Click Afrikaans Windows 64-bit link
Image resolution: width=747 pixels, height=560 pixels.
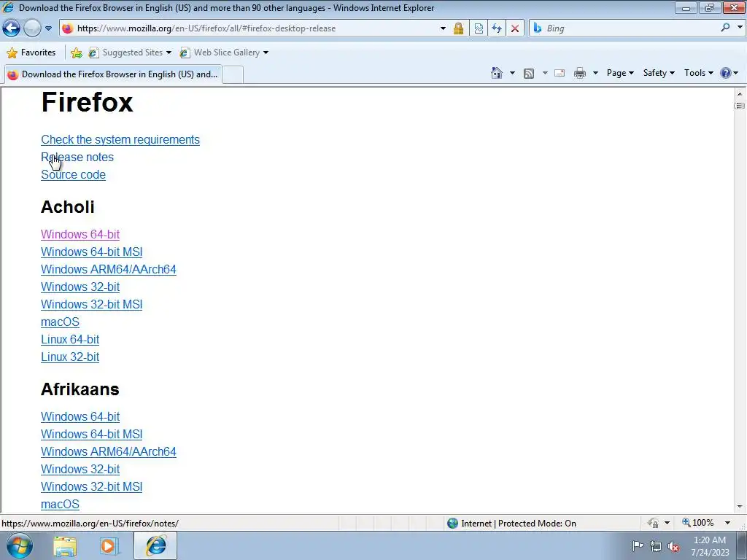pos(80,416)
